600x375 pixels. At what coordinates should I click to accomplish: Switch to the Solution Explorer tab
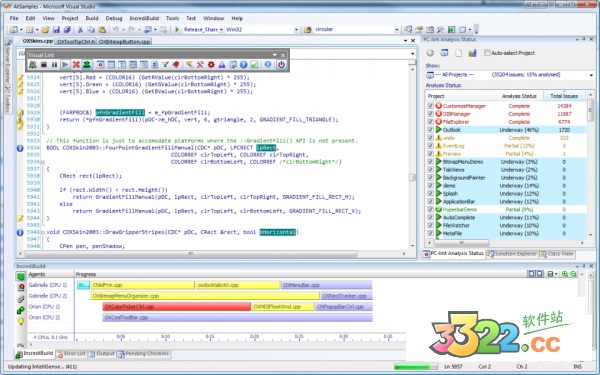point(512,254)
